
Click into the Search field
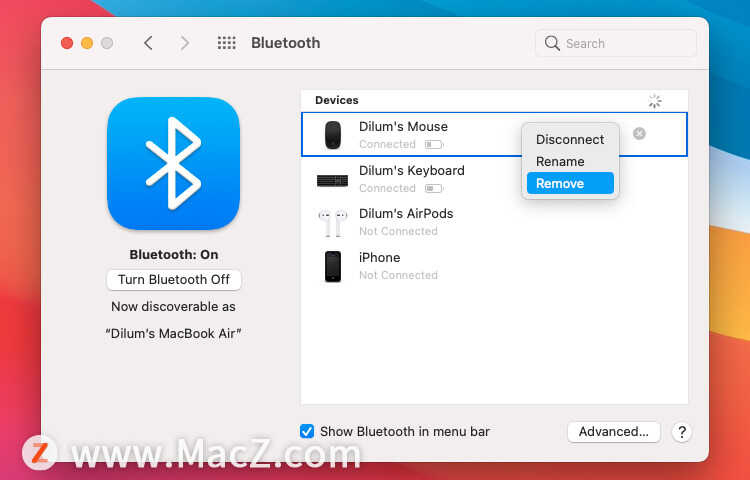pyautogui.click(x=616, y=44)
